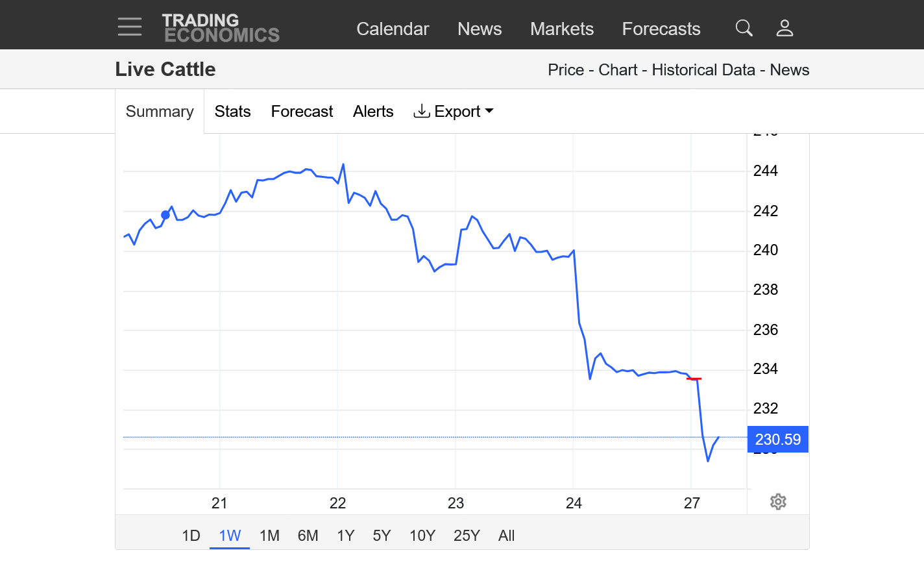Open the Markets menu item
This screenshot has height=585, width=924.
point(562,29)
